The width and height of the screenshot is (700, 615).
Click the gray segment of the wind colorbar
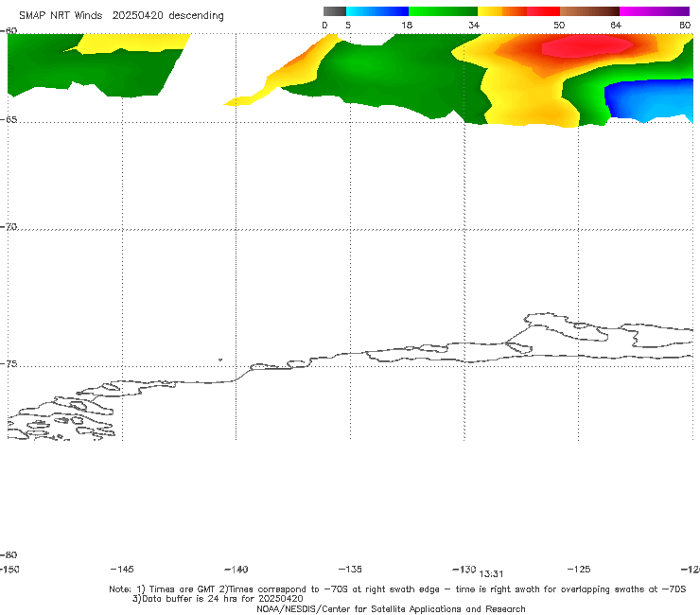point(335,11)
